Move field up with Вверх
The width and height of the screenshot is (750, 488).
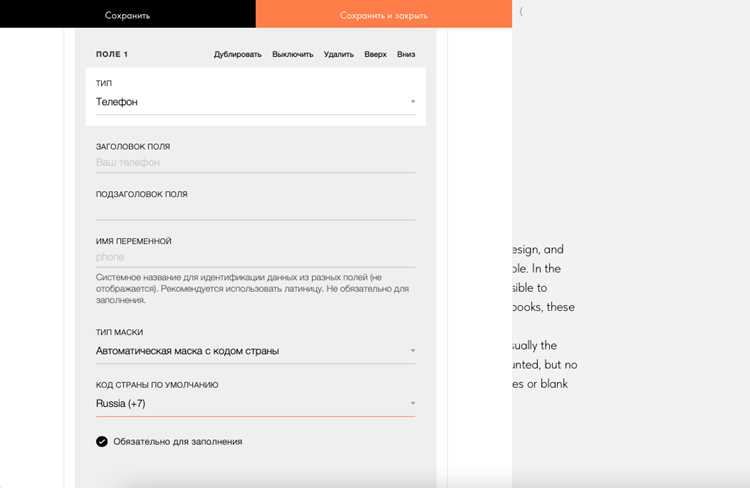375,55
